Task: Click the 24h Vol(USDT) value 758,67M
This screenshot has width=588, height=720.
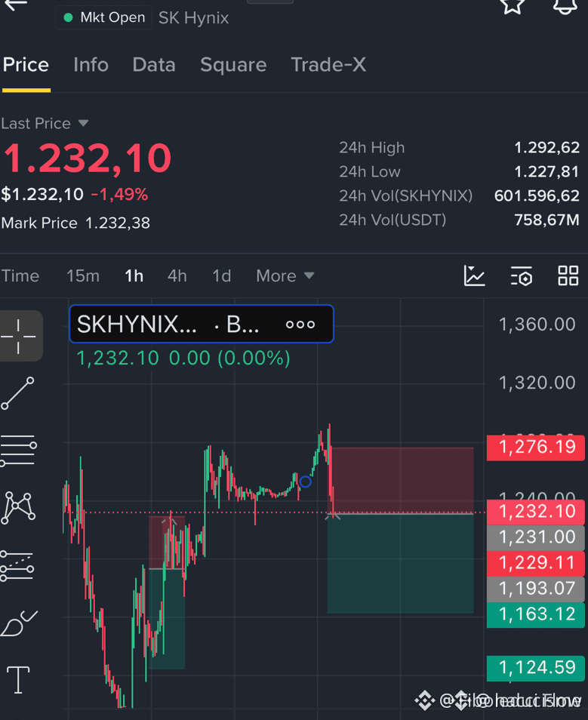Action: [x=546, y=220]
